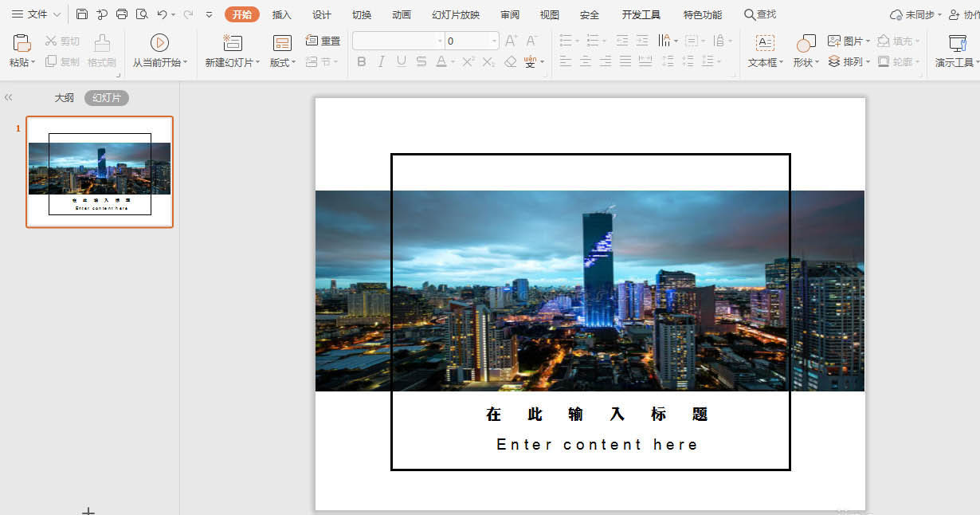This screenshot has width=980, height=515.
Task: Toggle italic formatting
Action: (381, 61)
